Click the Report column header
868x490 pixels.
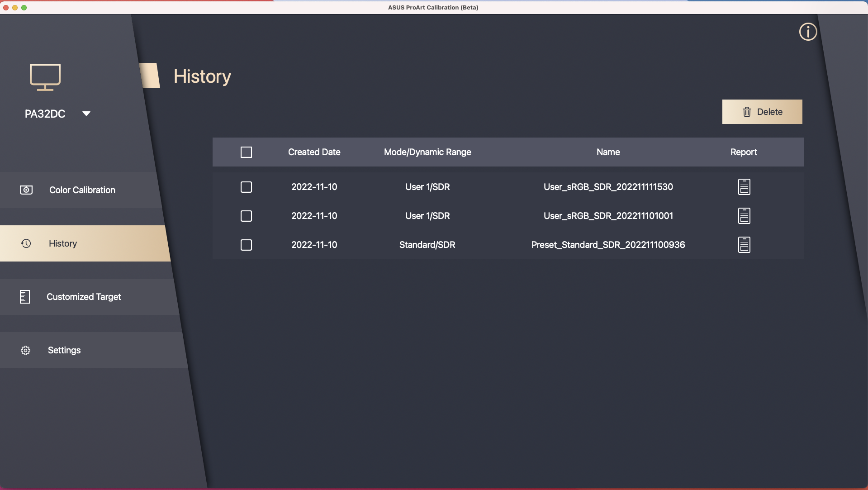point(744,152)
